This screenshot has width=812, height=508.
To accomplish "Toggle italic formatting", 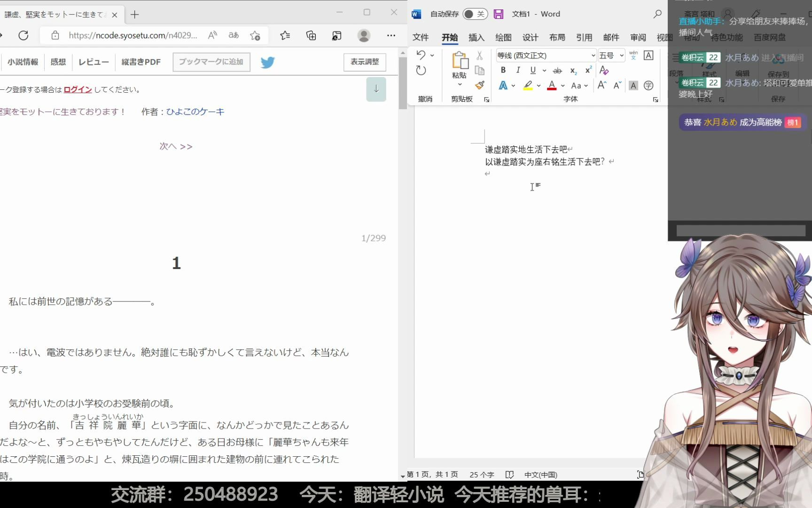I will (x=518, y=71).
